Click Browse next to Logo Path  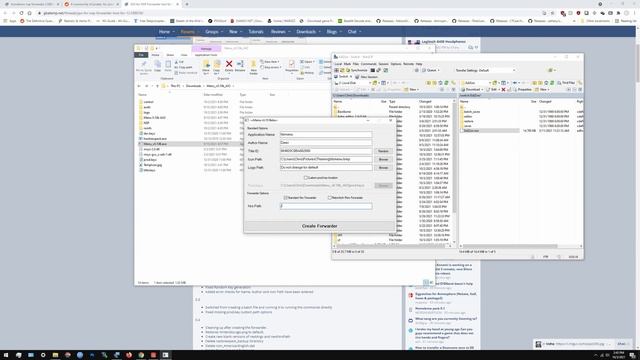click(383, 168)
